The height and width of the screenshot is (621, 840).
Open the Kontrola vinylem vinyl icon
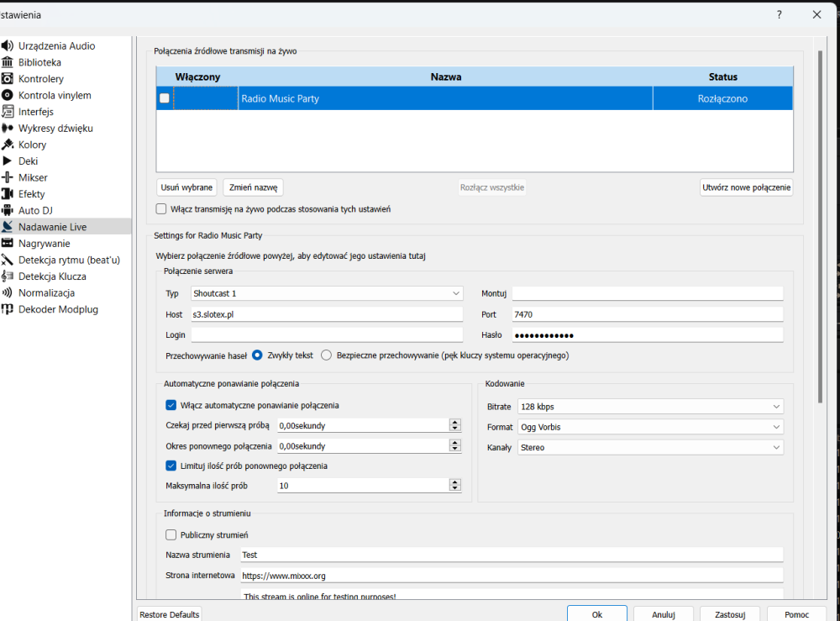click(x=7, y=95)
